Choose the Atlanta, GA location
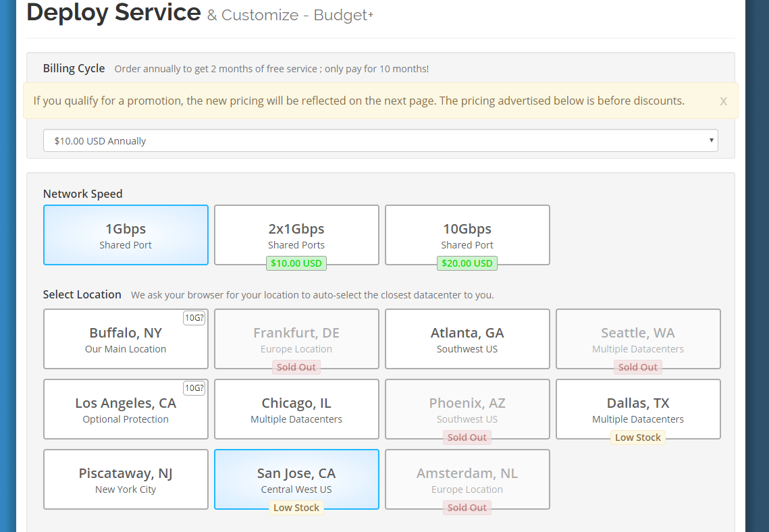This screenshot has width=769, height=532. pos(467,339)
